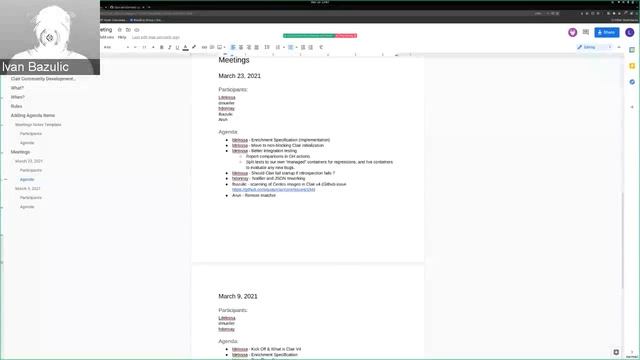The width and height of the screenshot is (640, 360).
Task: Toggle the numbered list button
Action: [279, 47]
